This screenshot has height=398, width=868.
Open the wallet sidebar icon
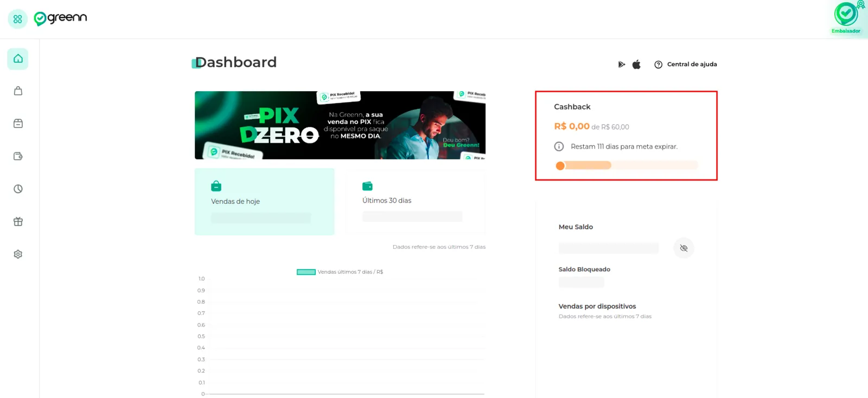18,156
